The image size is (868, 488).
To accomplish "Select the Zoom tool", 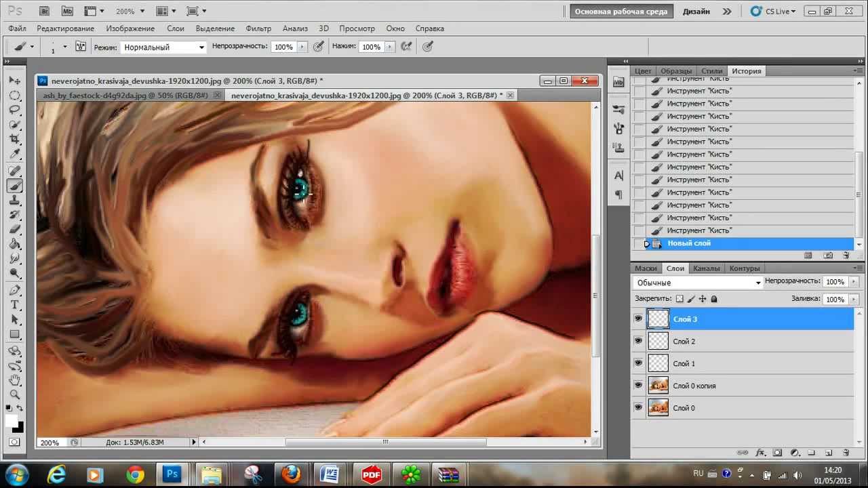I will [14, 395].
